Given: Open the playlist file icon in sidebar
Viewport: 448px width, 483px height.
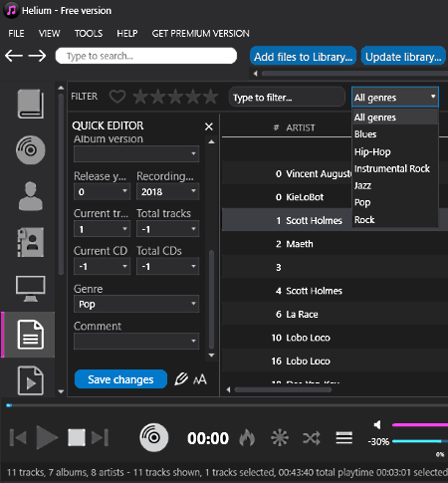Looking at the screenshot, I should click(30, 380).
